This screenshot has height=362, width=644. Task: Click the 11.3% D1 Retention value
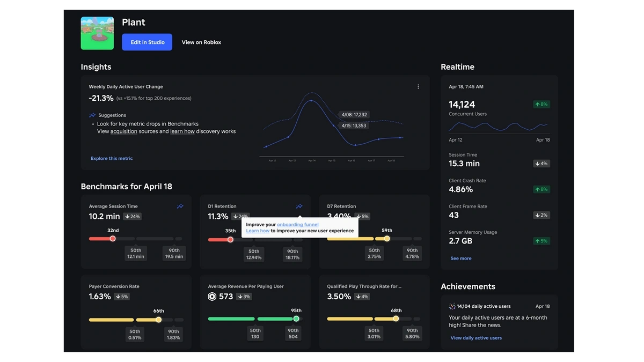click(x=218, y=217)
